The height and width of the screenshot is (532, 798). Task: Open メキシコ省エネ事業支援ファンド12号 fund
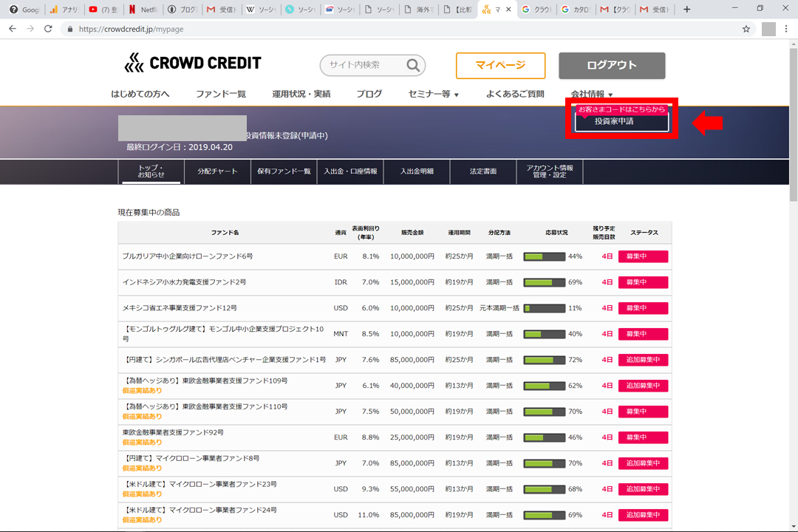(180, 308)
